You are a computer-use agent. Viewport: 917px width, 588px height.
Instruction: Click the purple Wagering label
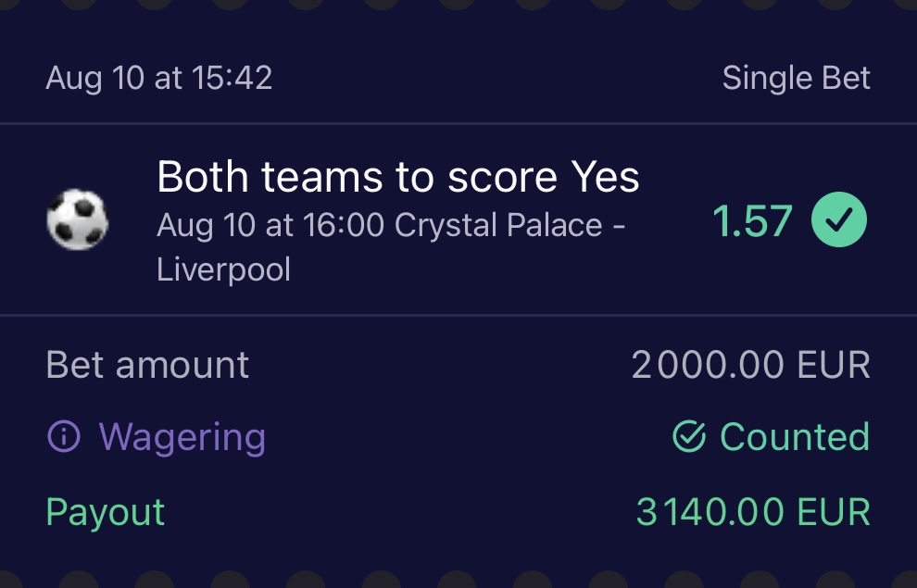[x=182, y=437]
